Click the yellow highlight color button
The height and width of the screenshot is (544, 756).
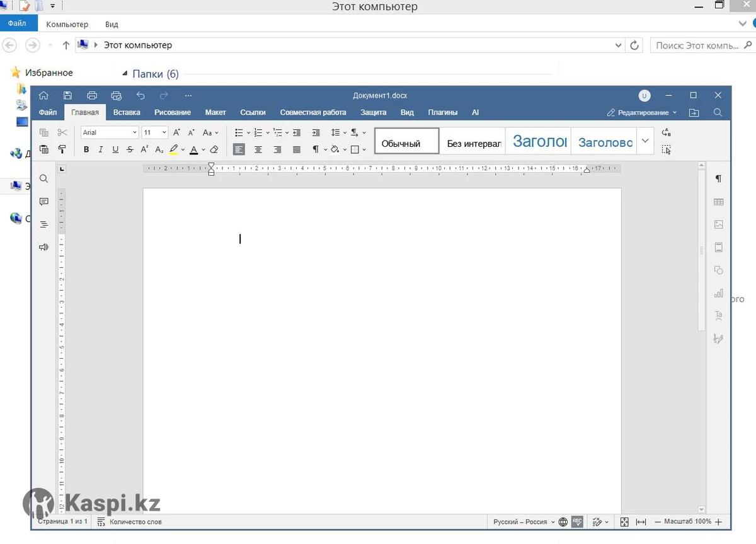click(x=174, y=149)
